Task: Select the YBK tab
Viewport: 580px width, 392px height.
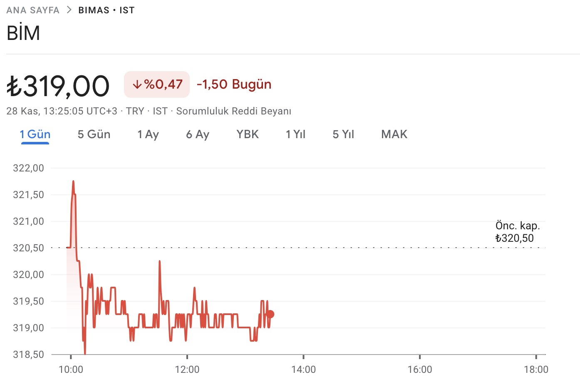Action: (248, 134)
